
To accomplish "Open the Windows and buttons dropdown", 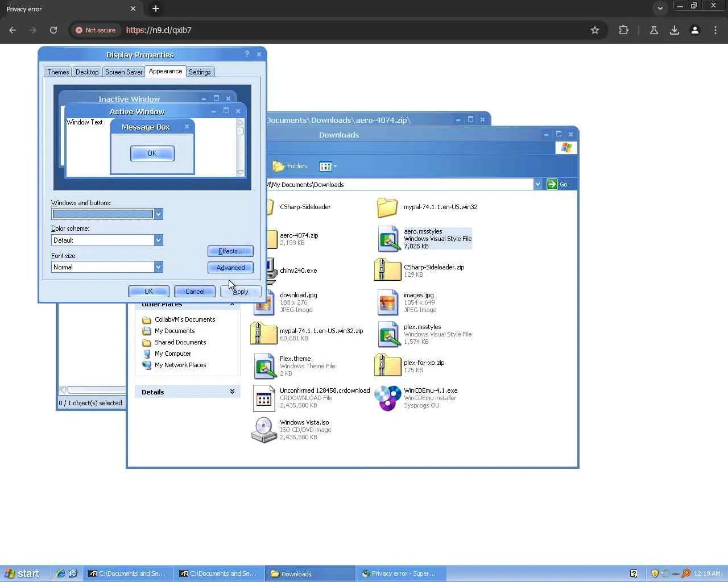I will [159, 214].
